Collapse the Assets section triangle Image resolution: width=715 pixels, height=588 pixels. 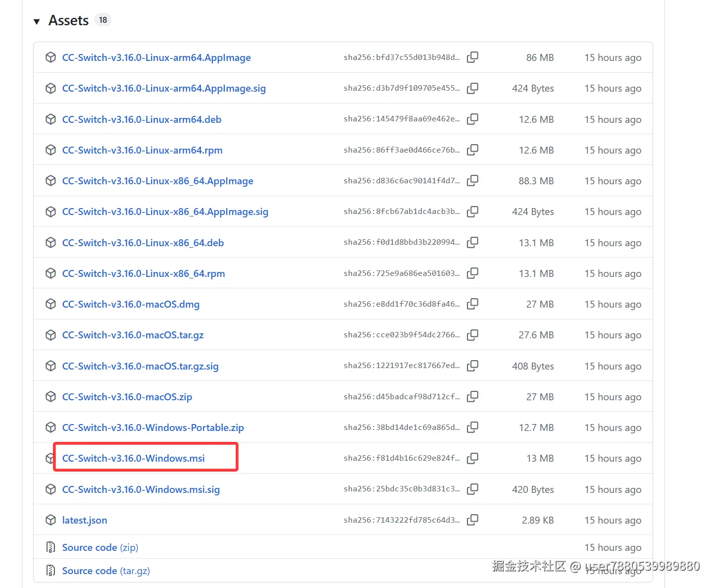point(37,21)
